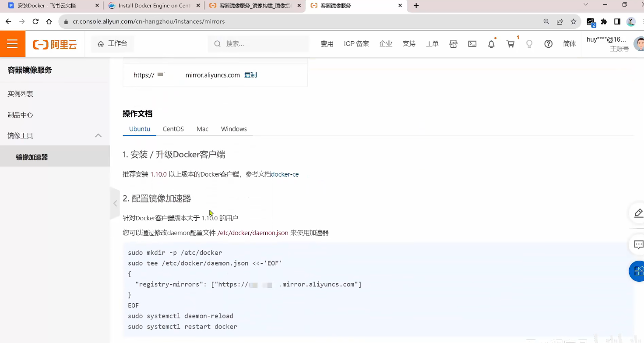Click the sudo mkdir -p /etc/docker line

click(175, 253)
